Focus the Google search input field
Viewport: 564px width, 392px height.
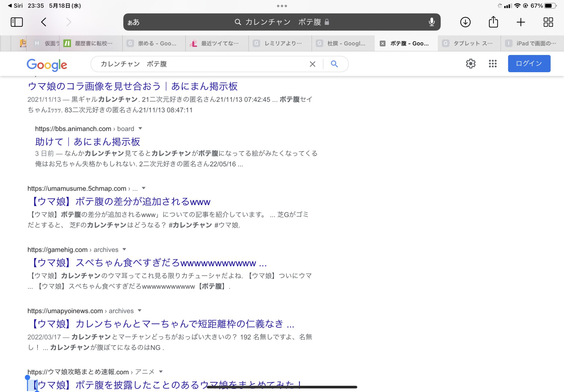click(x=197, y=64)
